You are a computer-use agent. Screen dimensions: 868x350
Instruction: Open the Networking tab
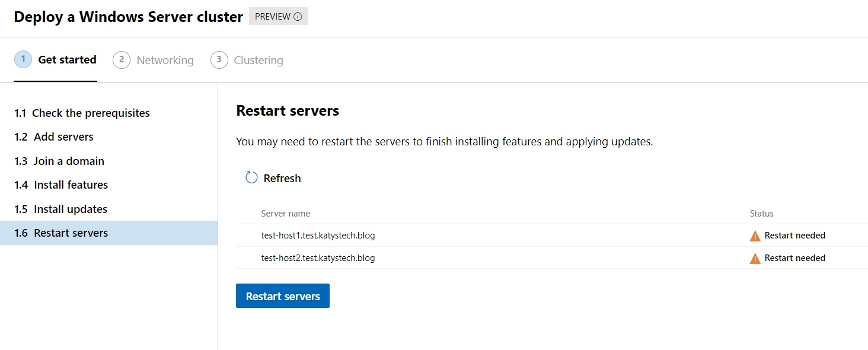click(x=165, y=61)
